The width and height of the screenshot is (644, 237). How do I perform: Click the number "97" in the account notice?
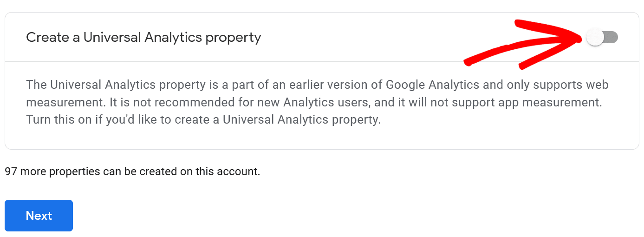click(11, 171)
